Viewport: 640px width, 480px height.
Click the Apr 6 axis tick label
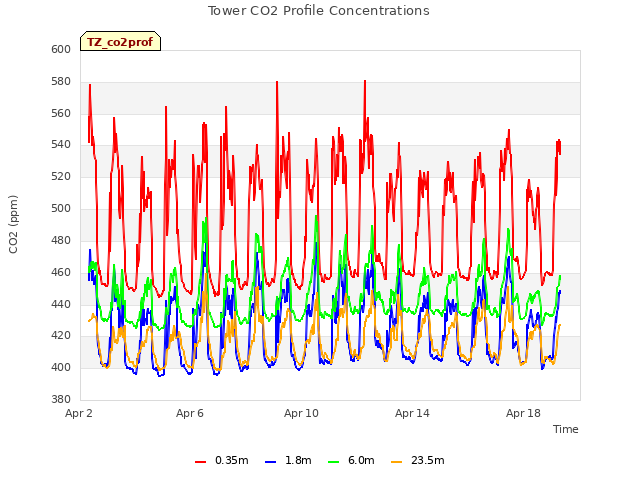190,413
